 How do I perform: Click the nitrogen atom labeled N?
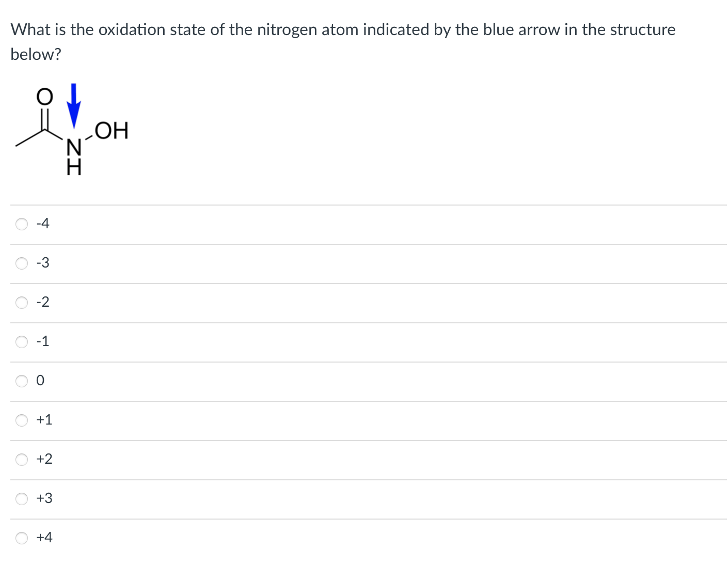pyautogui.click(x=73, y=147)
